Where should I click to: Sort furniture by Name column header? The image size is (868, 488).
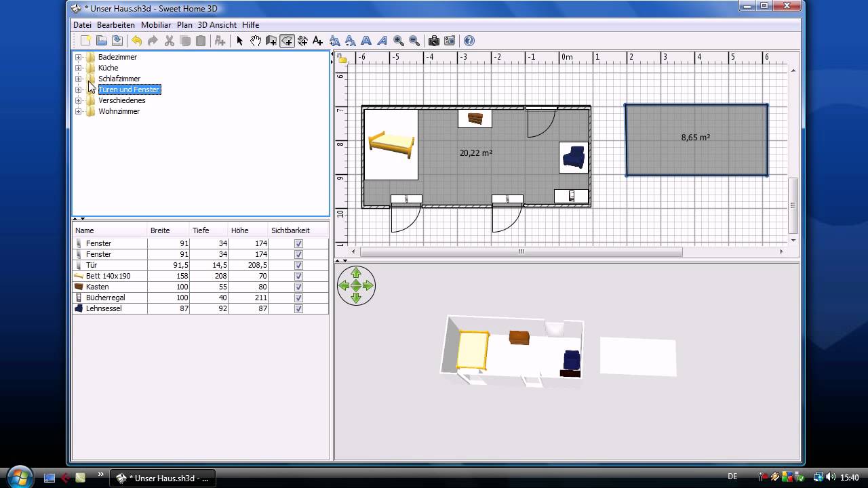tap(110, 230)
